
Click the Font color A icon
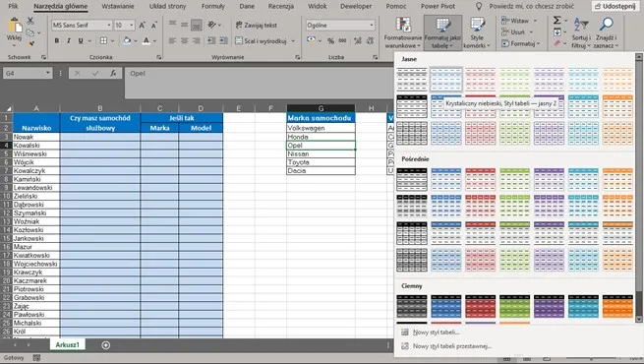[x=146, y=40]
